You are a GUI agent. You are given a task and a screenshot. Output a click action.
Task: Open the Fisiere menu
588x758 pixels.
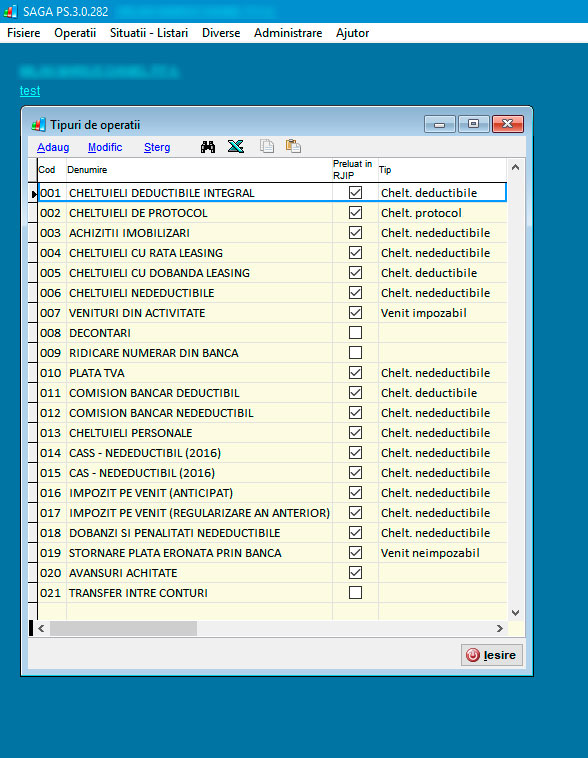[x=24, y=33]
